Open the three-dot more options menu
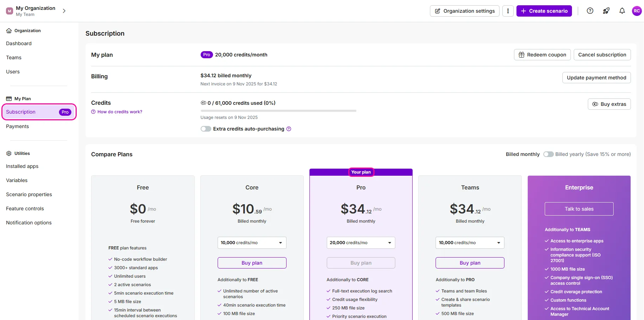 pos(508,11)
